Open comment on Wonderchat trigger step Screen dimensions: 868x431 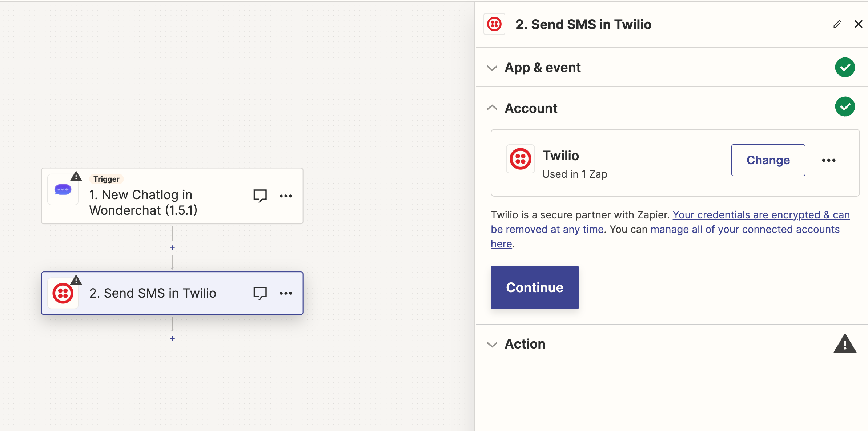pyautogui.click(x=260, y=196)
